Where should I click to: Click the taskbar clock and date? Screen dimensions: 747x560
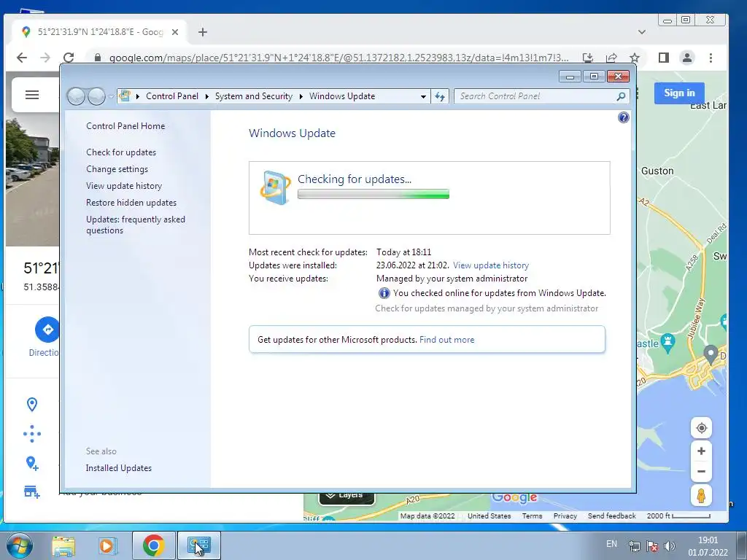[x=708, y=546]
